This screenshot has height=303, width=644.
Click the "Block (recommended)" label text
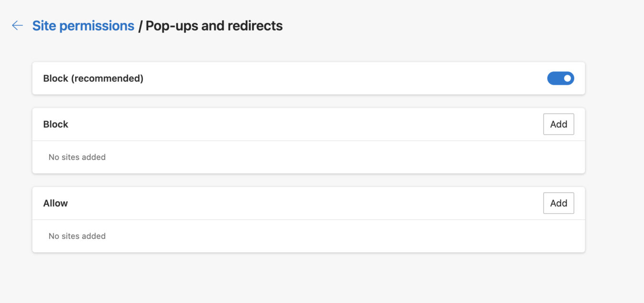point(93,79)
